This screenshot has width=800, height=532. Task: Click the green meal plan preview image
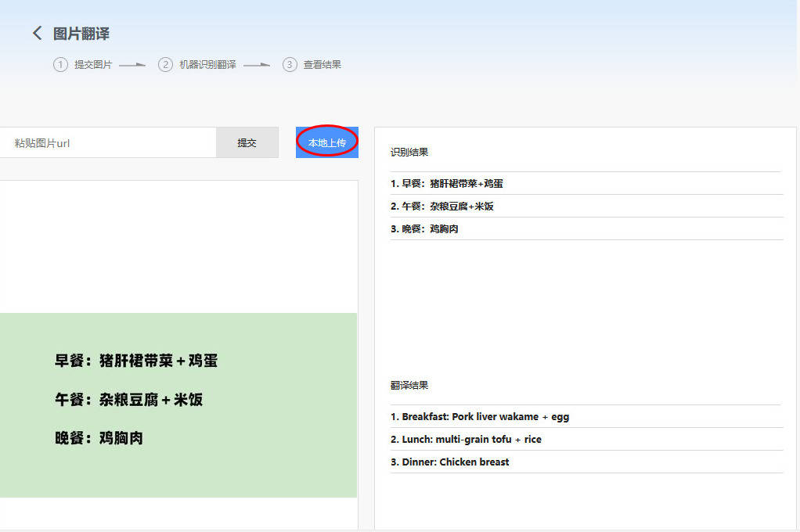[x=179, y=404]
